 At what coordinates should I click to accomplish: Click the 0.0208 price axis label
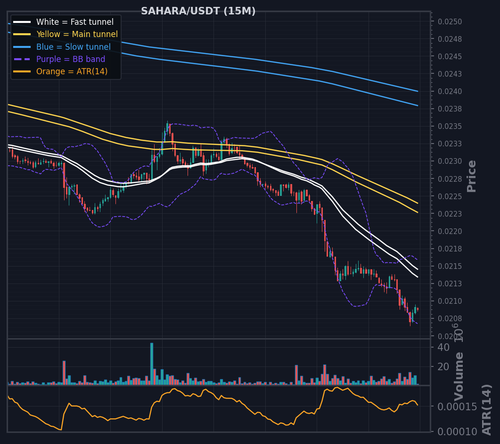click(450, 318)
